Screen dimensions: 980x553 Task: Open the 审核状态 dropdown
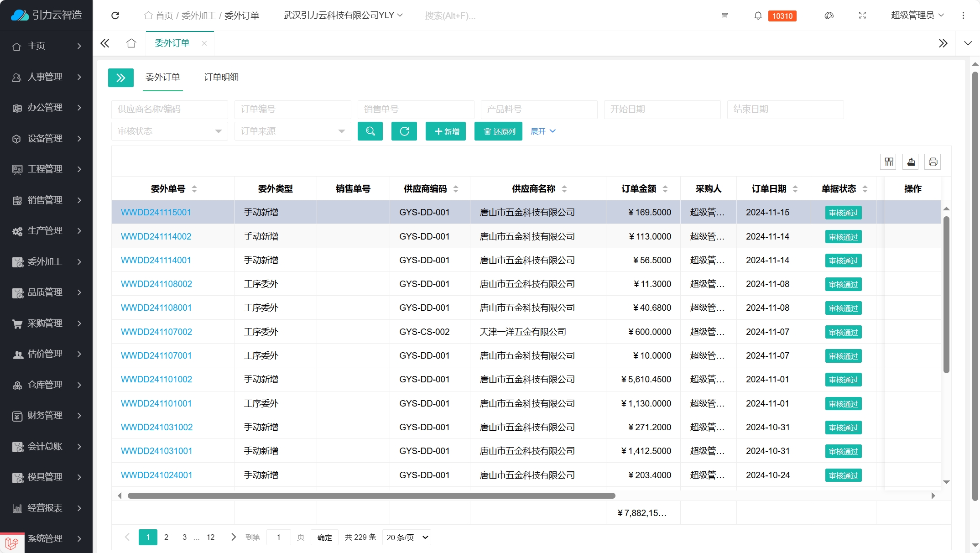169,131
